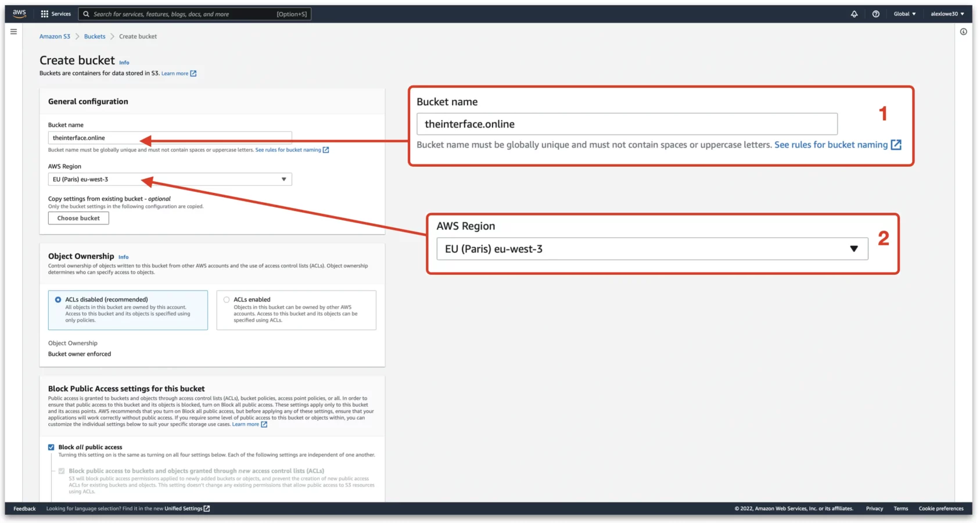Viewport: 980px width, 523px height.
Task: Click external link icon beside Unified Settings
Action: [x=207, y=508]
